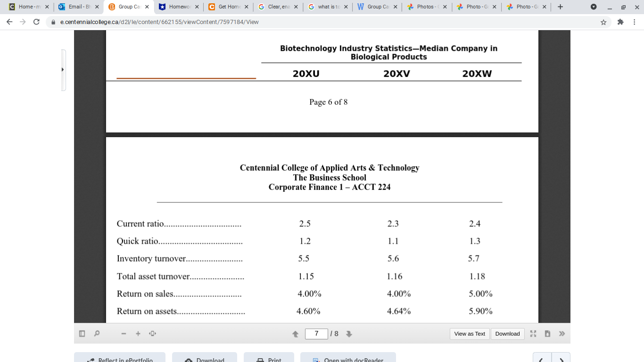Image resolution: width=644 pixels, height=362 pixels.
Task: Close the Homework tab
Action: (x=197, y=7)
